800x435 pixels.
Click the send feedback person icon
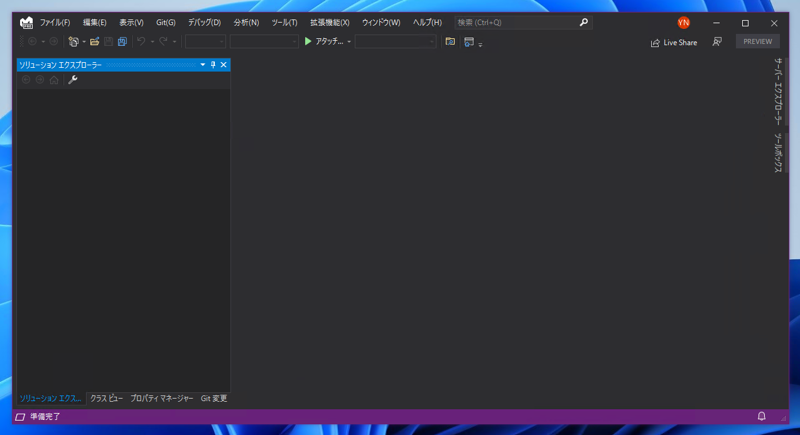(717, 42)
